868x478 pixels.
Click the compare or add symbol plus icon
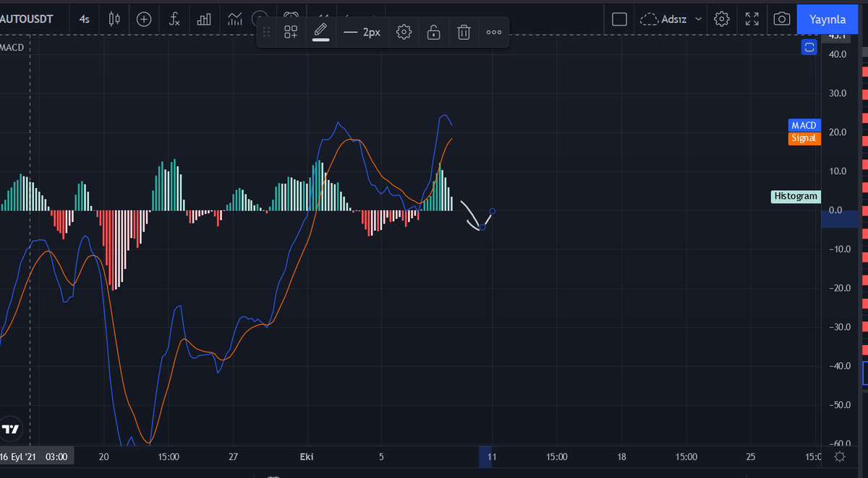pyautogui.click(x=144, y=20)
